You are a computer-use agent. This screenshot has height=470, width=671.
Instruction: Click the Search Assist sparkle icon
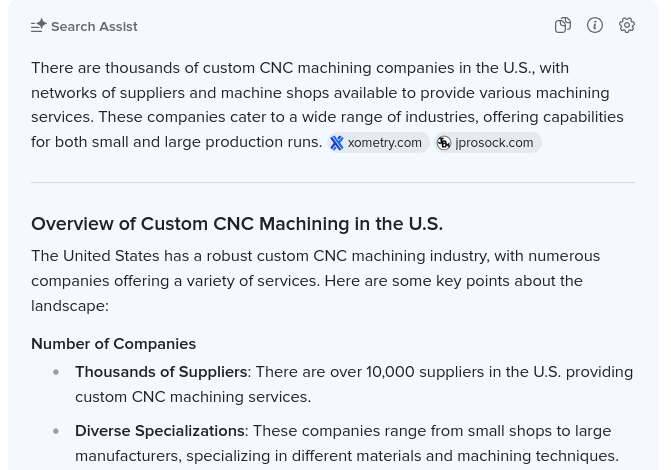(x=39, y=26)
